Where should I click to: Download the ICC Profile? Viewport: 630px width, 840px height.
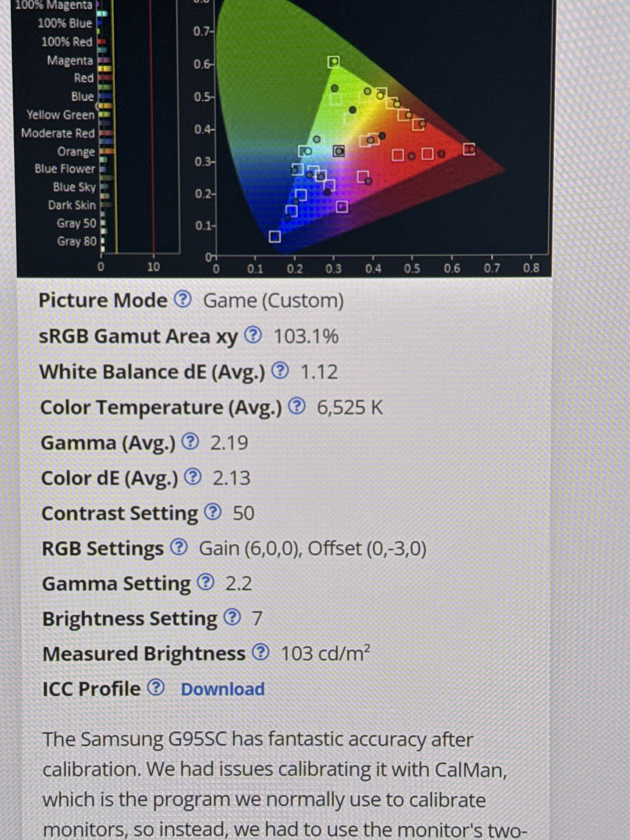click(x=223, y=689)
